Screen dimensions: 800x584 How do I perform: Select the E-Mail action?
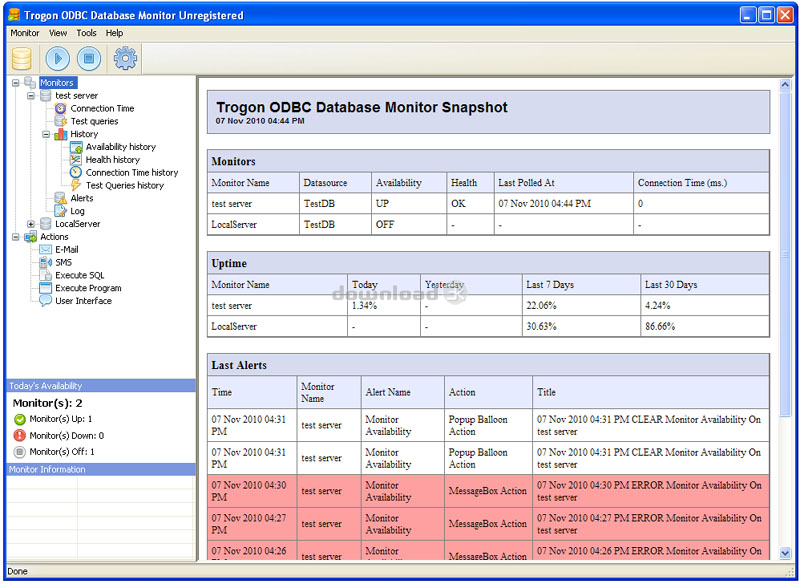[x=67, y=249]
